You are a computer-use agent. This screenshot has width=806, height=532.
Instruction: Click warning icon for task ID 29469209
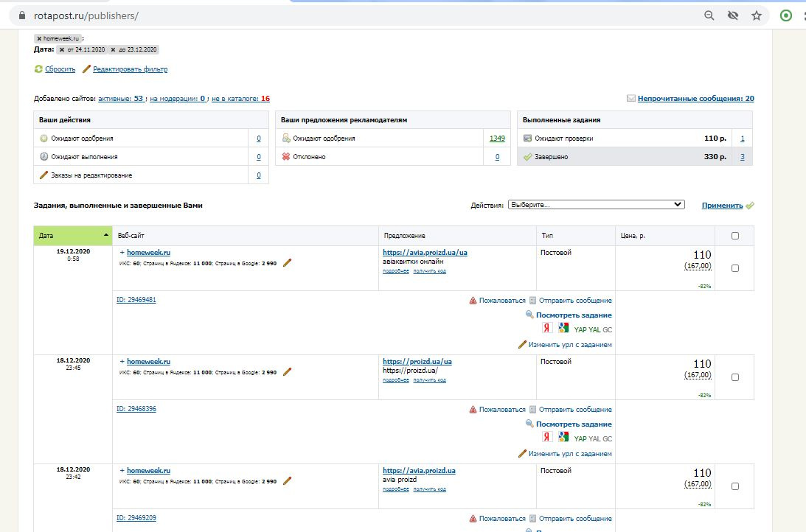tap(473, 519)
